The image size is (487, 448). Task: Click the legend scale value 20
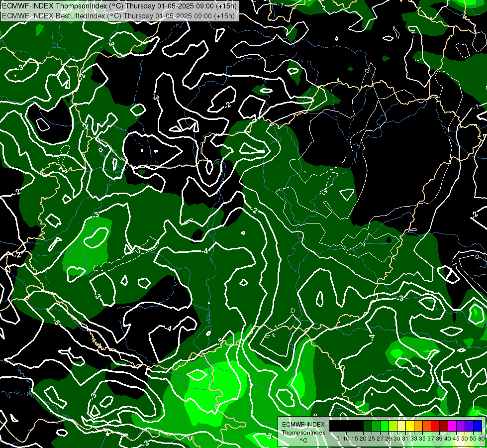(x=363, y=439)
